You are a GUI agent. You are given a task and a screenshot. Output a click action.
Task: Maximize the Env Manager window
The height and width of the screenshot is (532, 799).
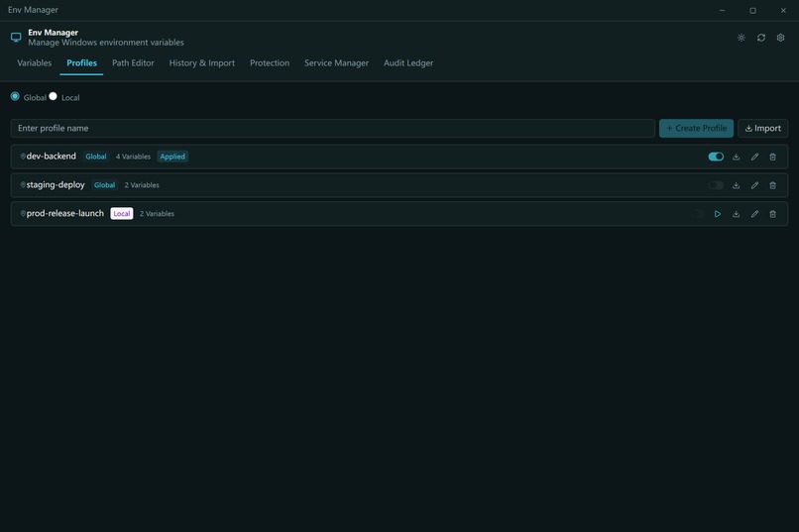752,10
